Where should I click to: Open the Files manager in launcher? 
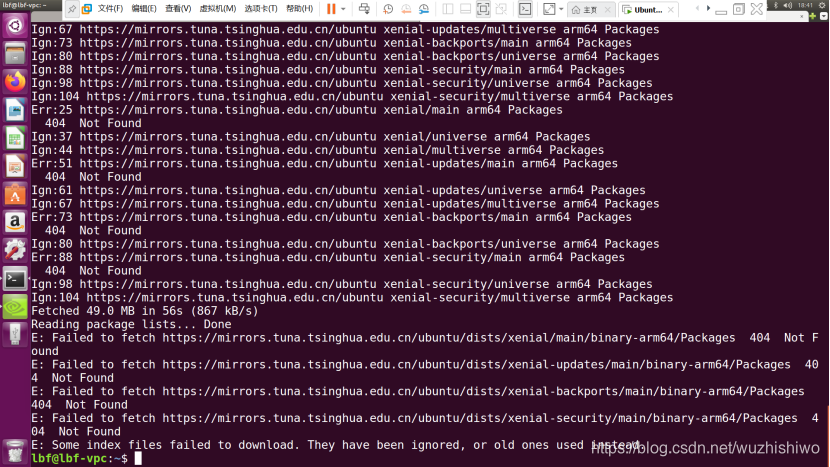click(15, 53)
